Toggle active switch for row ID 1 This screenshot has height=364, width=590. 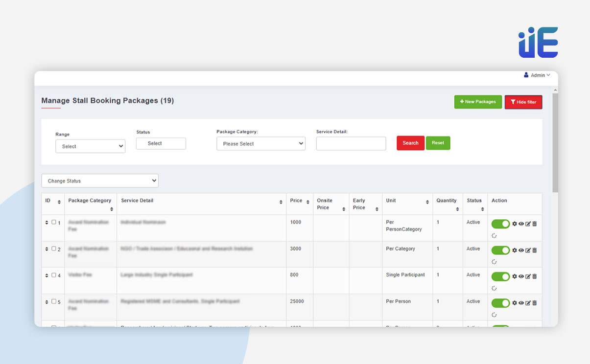pyautogui.click(x=501, y=224)
